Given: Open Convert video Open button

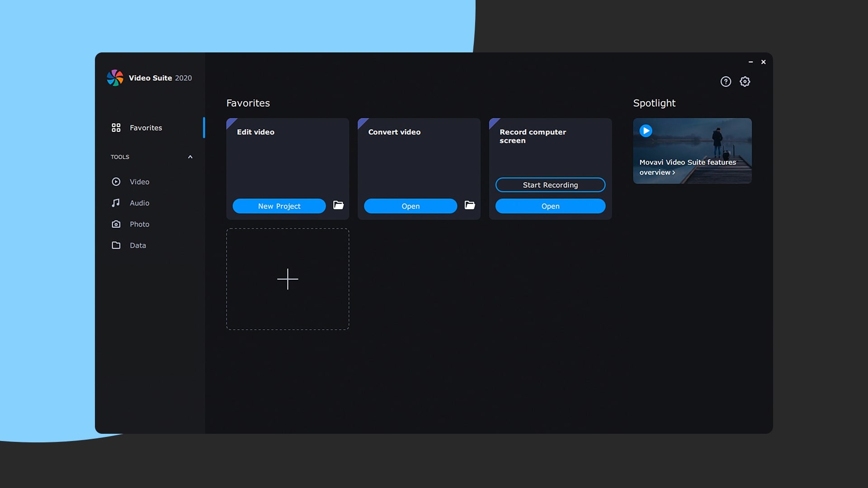Looking at the screenshot, I should click(410, 206).
